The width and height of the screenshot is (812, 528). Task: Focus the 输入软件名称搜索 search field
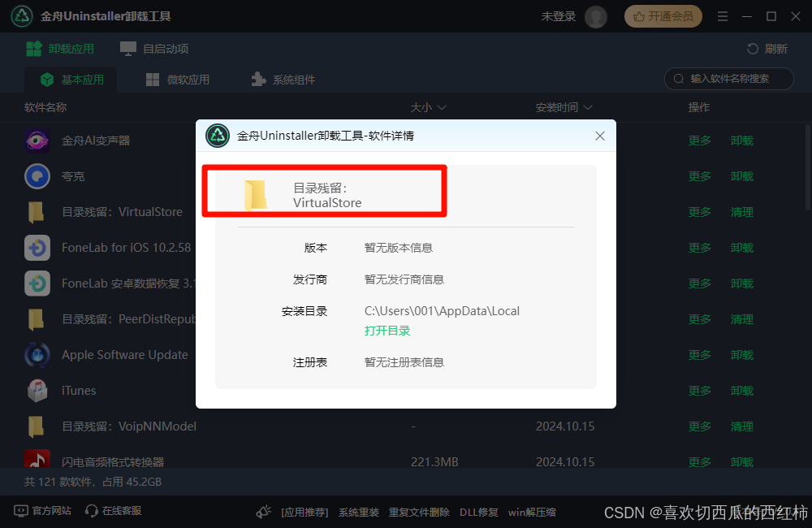728,79
